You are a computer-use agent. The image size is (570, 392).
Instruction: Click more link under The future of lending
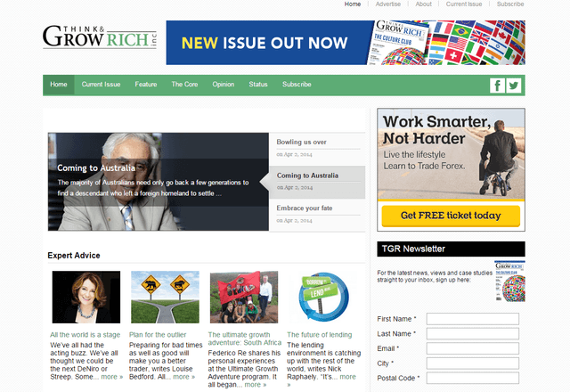click(x=347, y=377)
